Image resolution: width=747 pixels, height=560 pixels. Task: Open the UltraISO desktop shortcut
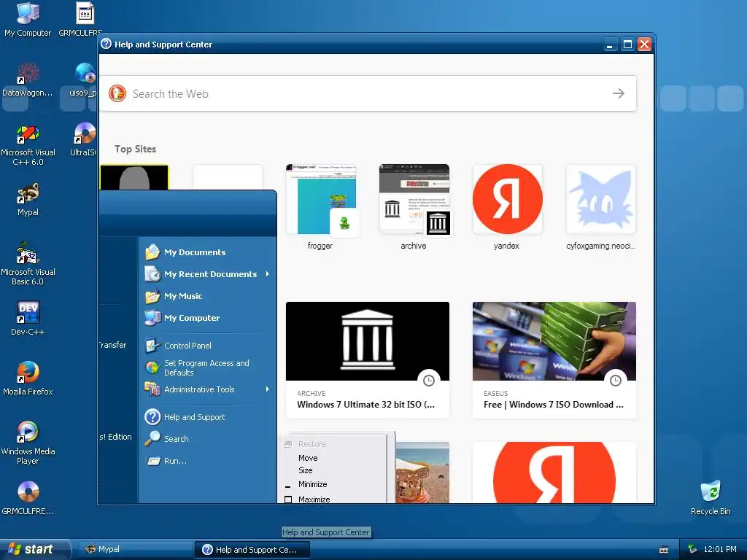pos(85,139)
